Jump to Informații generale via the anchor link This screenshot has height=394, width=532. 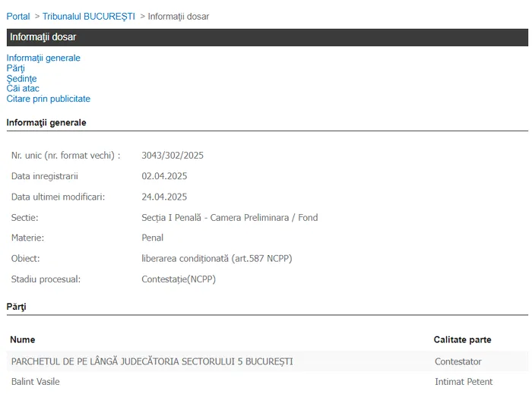click(x=43, y=58)
